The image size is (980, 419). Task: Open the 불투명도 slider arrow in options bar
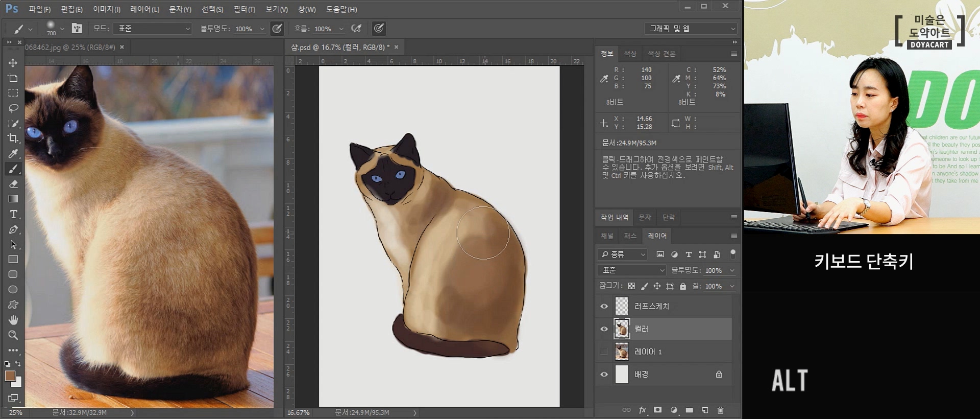[262, 29]
